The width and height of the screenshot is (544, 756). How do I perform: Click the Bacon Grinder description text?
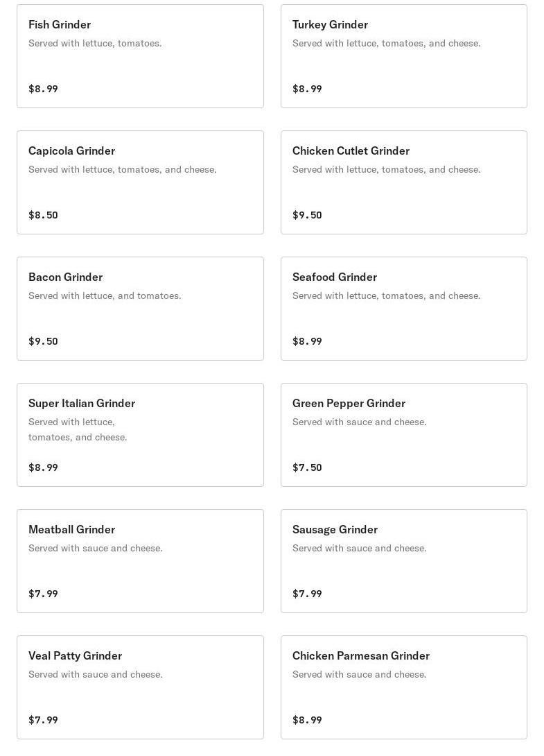click(105, 295)
